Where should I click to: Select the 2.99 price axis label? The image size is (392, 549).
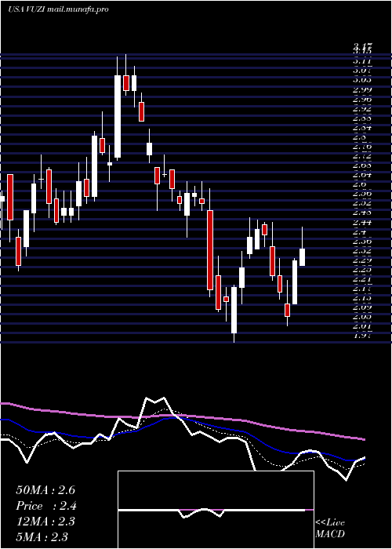362,89
